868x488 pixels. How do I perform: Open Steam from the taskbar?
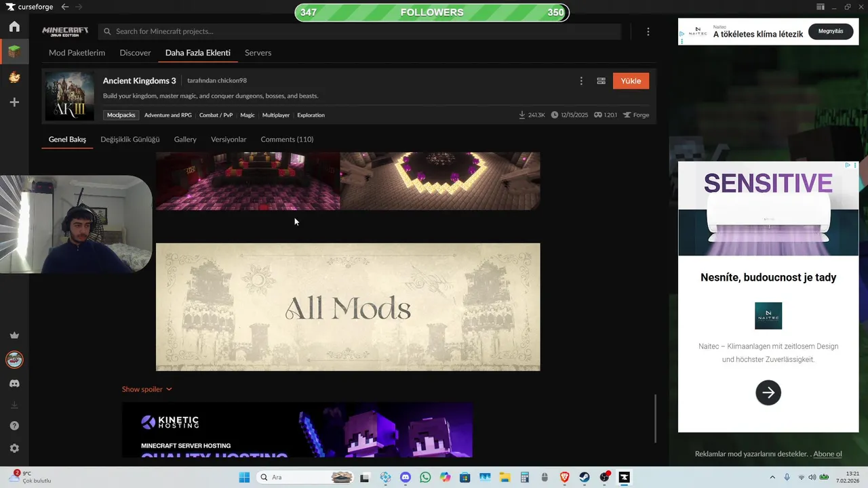(x=585, y=477)
